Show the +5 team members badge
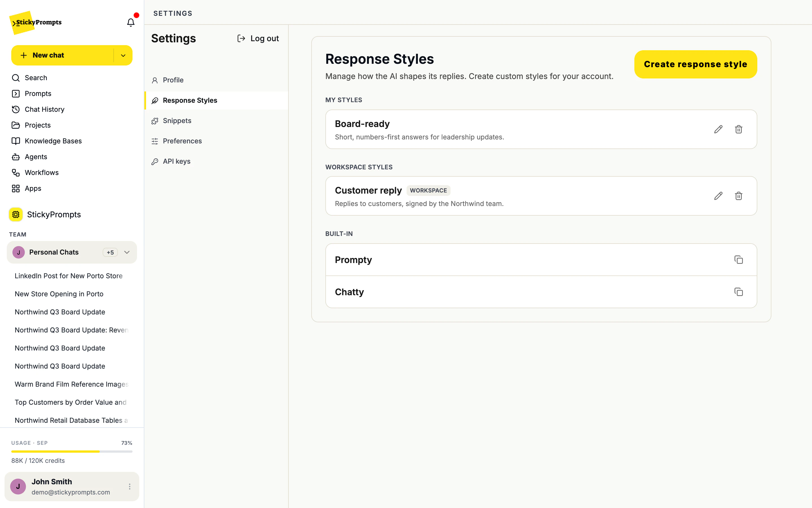Screen dimensions: 812x508 pos(110,252)
